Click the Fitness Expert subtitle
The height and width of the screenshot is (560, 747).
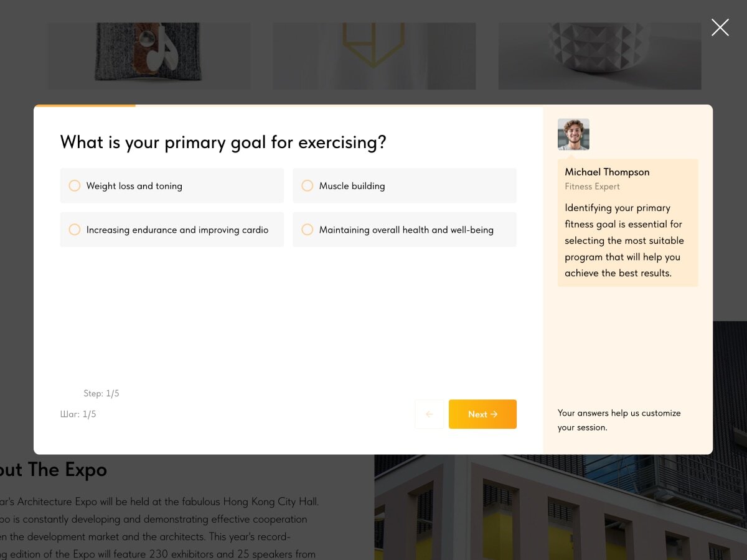click(x=592, y=187)
